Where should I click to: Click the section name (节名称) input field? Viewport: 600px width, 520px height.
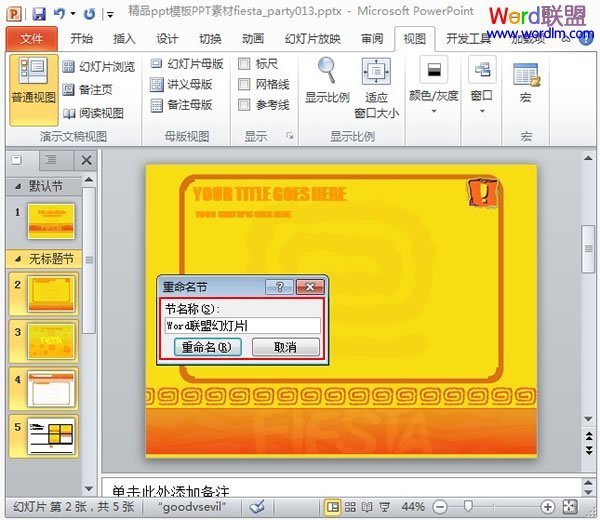pos(242,326)
